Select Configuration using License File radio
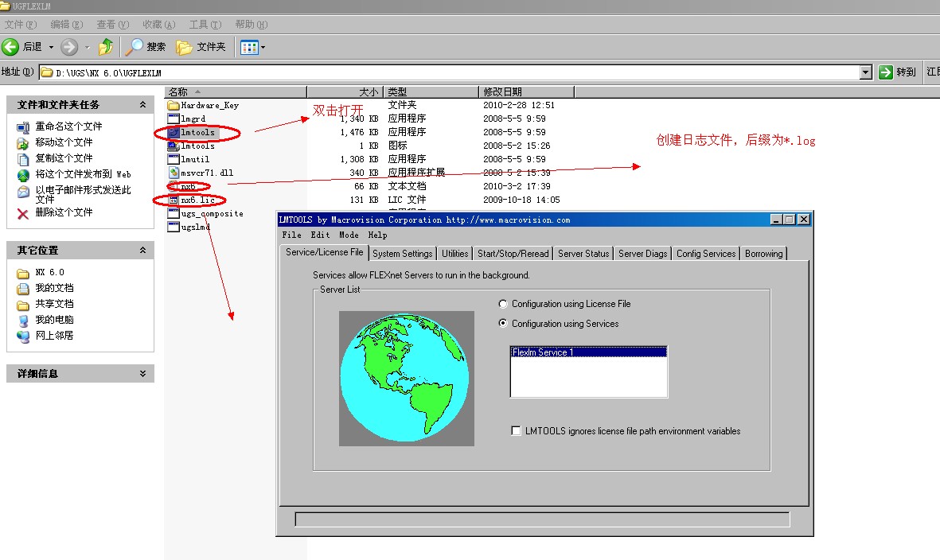 (x=503, y=304)
